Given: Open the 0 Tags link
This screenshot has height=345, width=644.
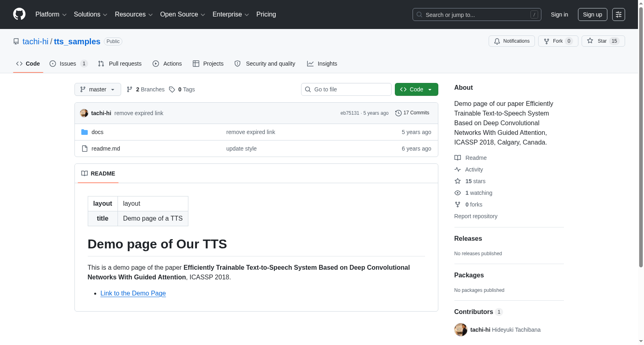Looking at the screenshot, I should click(x=182, y=89).
